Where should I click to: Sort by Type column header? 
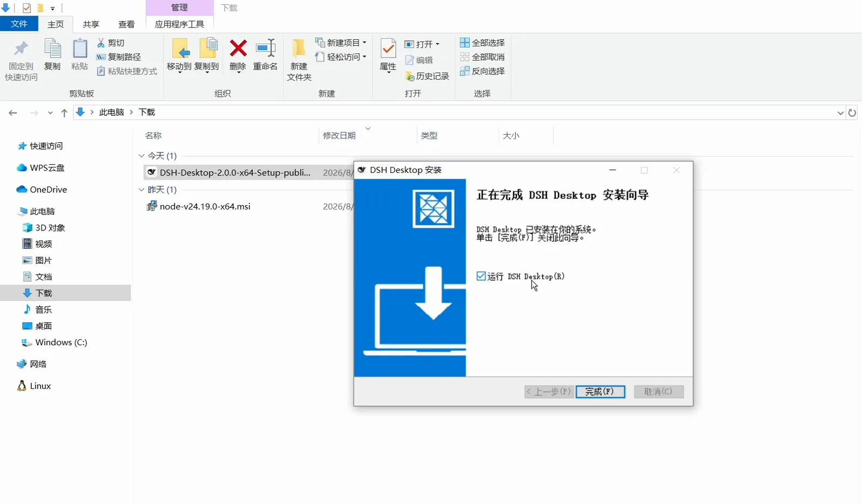(x=429, y=136)
